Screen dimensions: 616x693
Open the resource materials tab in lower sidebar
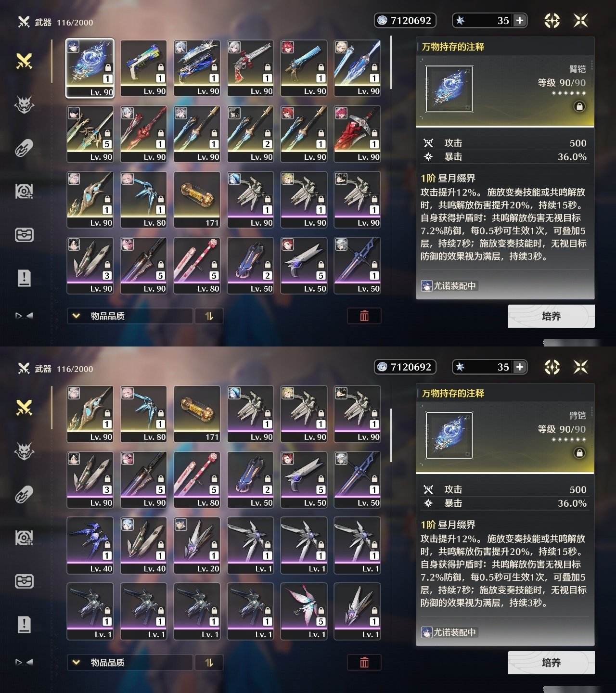tap(24, 538)
